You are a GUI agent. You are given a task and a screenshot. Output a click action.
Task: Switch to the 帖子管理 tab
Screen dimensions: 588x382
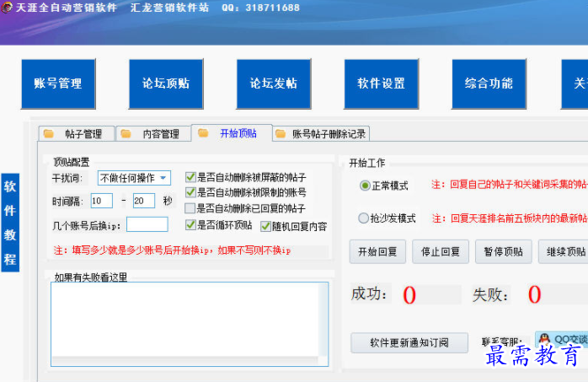[x=77, y=133]
